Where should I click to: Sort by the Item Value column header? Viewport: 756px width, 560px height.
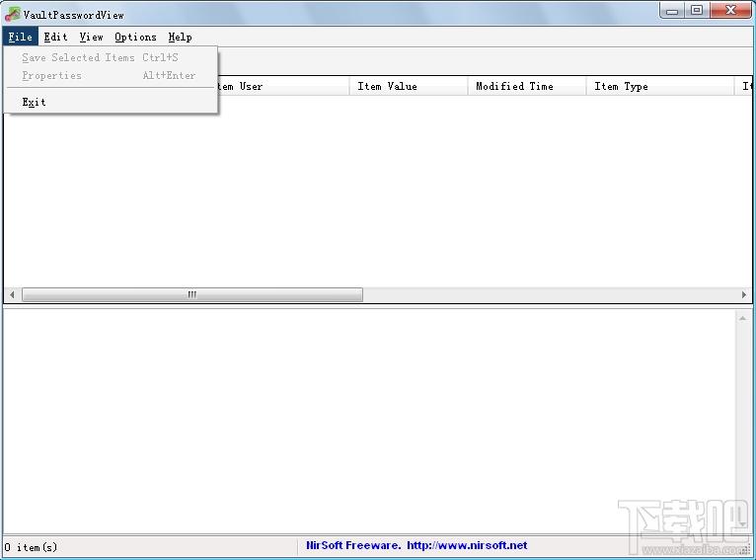coord(409,86)
